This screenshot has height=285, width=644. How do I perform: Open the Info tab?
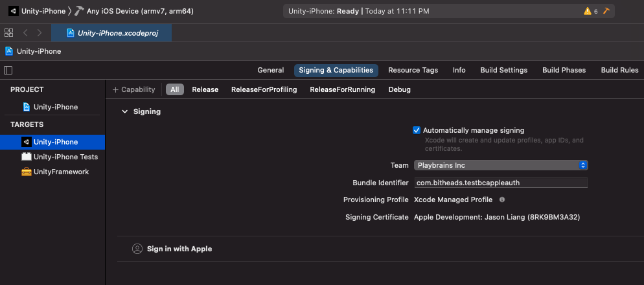click(459, 70)
